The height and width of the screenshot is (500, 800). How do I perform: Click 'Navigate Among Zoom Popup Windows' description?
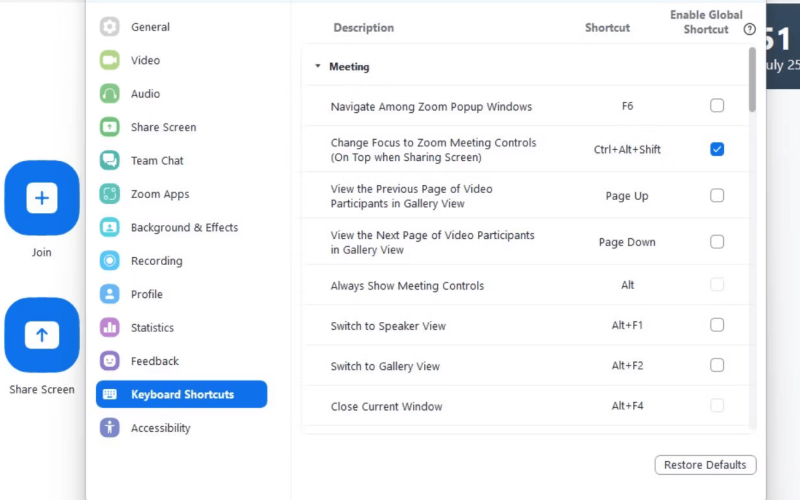431,107
